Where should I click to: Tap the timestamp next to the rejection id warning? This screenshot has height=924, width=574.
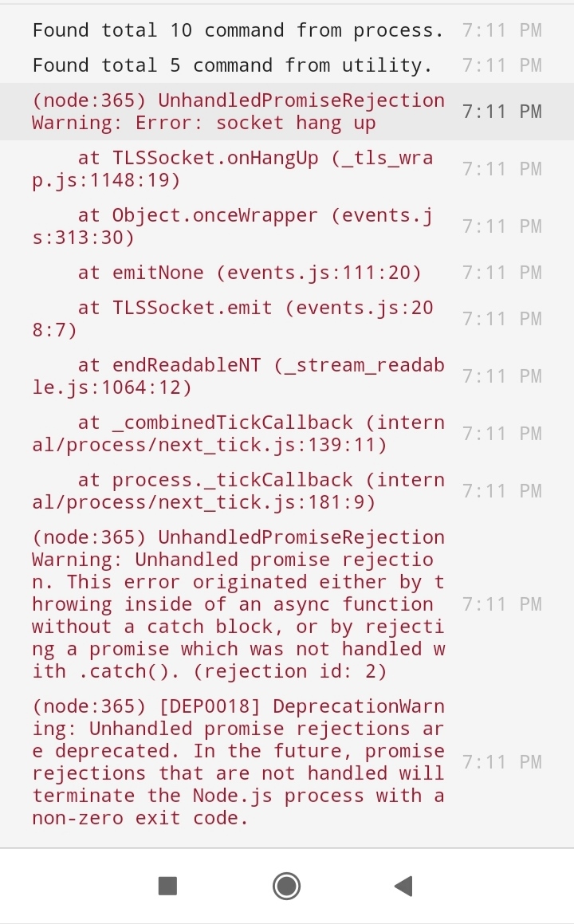(501, 604)
